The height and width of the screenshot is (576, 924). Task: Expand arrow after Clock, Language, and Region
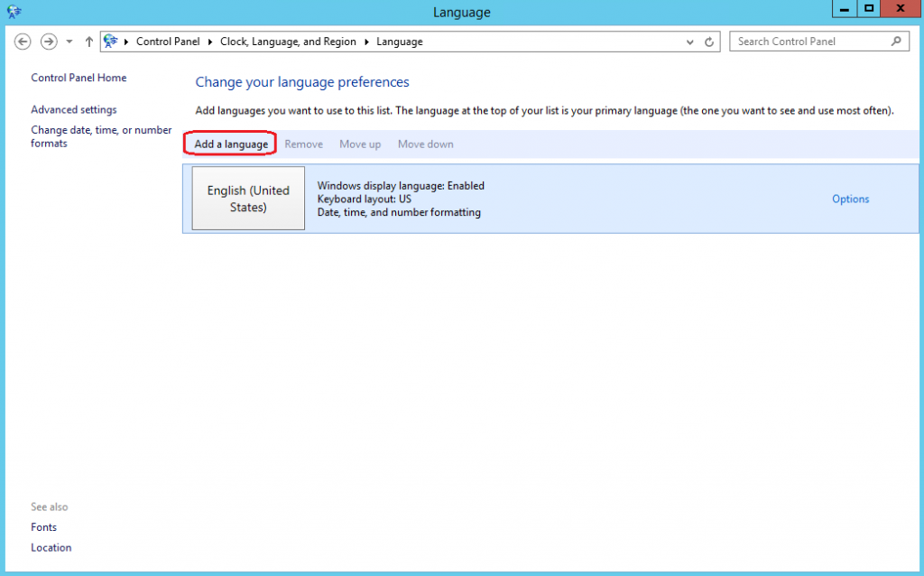366,42
